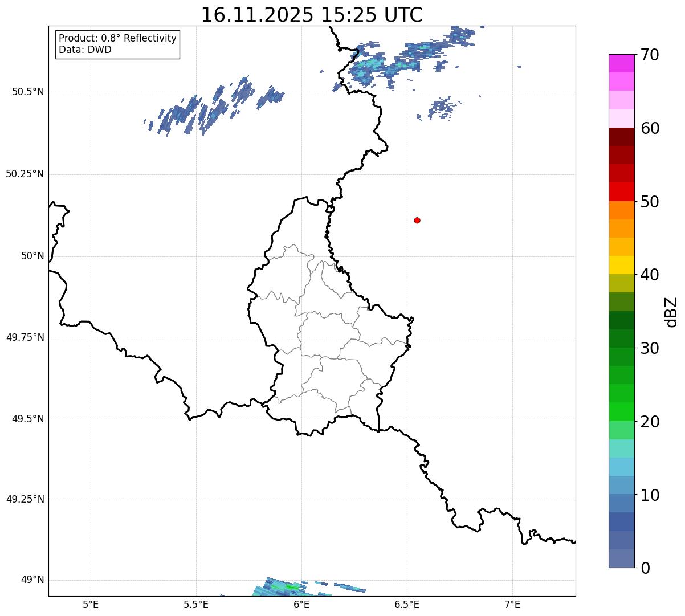Pick the magenta swatch at colorbar top
This screenshot has width=685, height=616.
622,63
